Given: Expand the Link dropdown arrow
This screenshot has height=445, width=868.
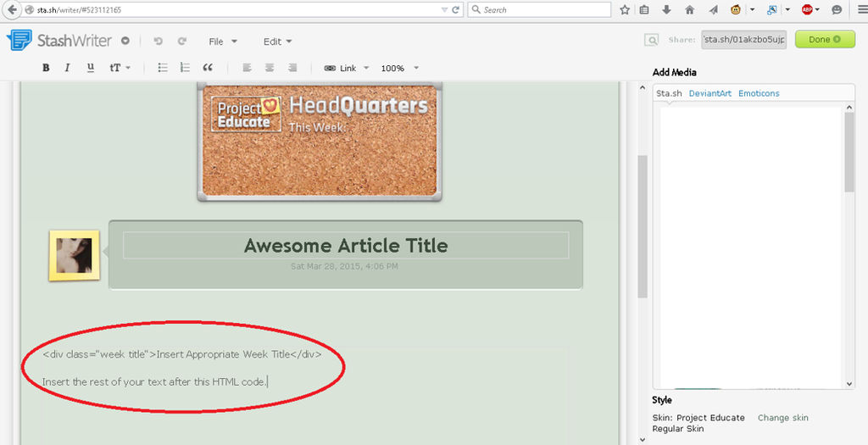Looking at the screenshot, I should [x=366, y=68].
